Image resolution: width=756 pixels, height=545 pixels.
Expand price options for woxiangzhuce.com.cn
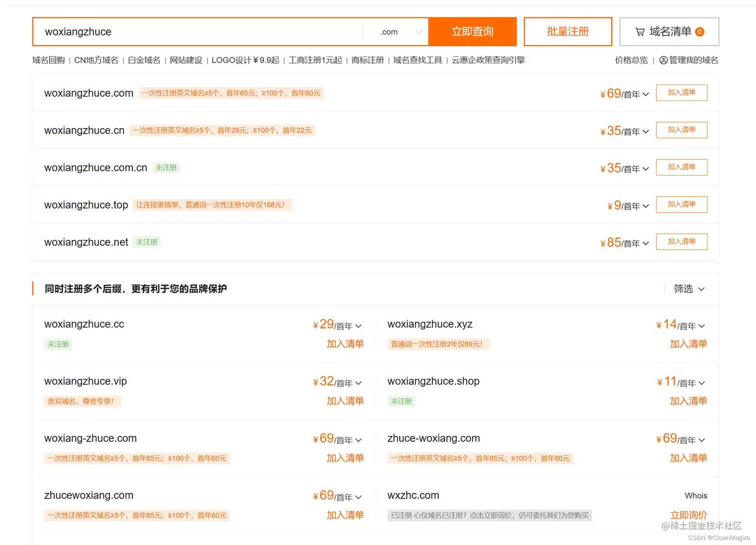645,168
